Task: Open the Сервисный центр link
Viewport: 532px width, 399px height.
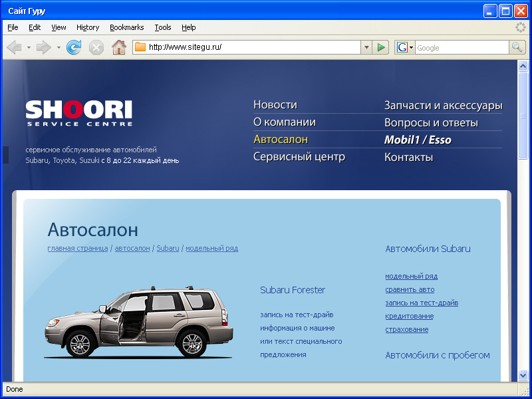Action: coord(299,157)
